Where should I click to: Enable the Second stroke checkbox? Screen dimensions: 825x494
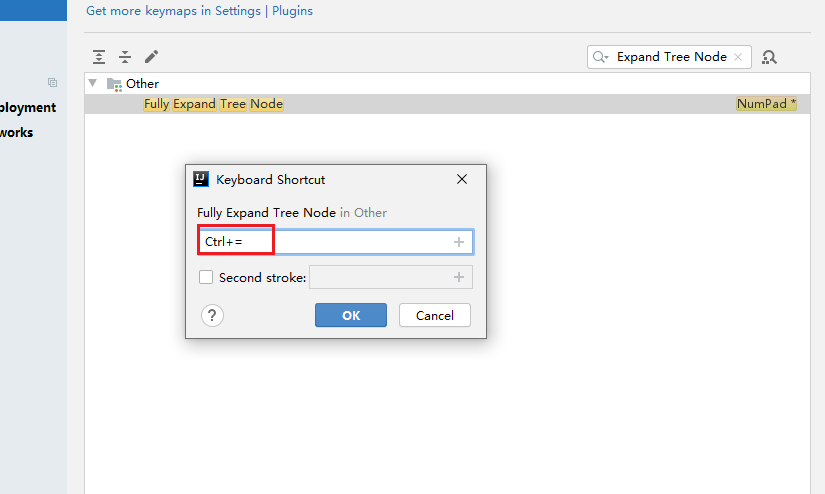tap(206, 277)
